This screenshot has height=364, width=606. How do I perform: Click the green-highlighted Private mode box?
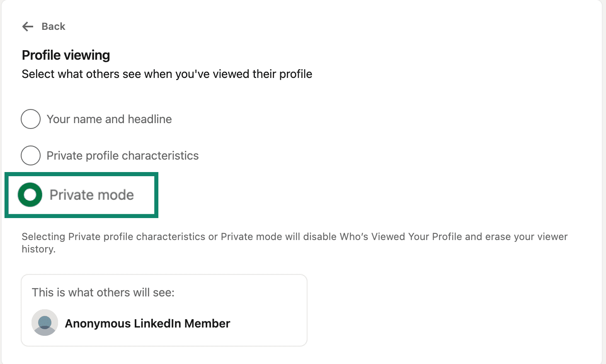[x=81, y=194]
